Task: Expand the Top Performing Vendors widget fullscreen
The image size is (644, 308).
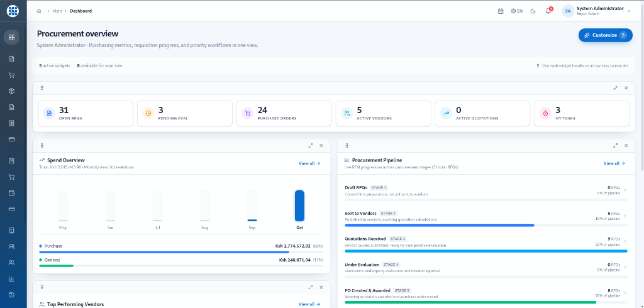Action: [311, 287]
